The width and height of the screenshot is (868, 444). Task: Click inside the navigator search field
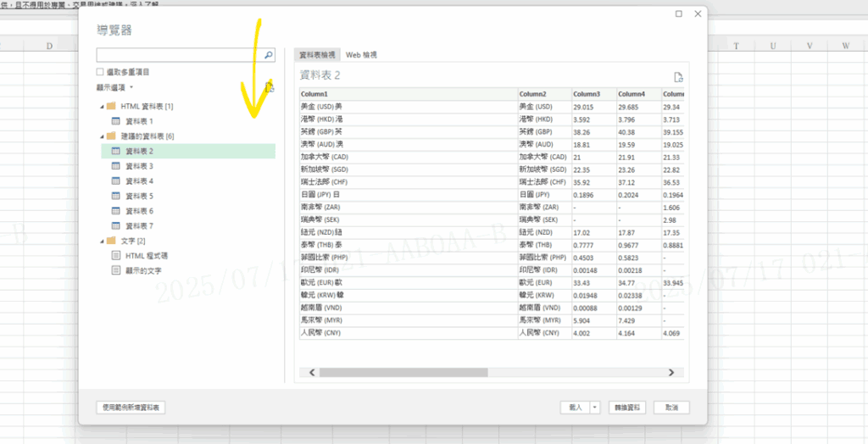point(178,55)
